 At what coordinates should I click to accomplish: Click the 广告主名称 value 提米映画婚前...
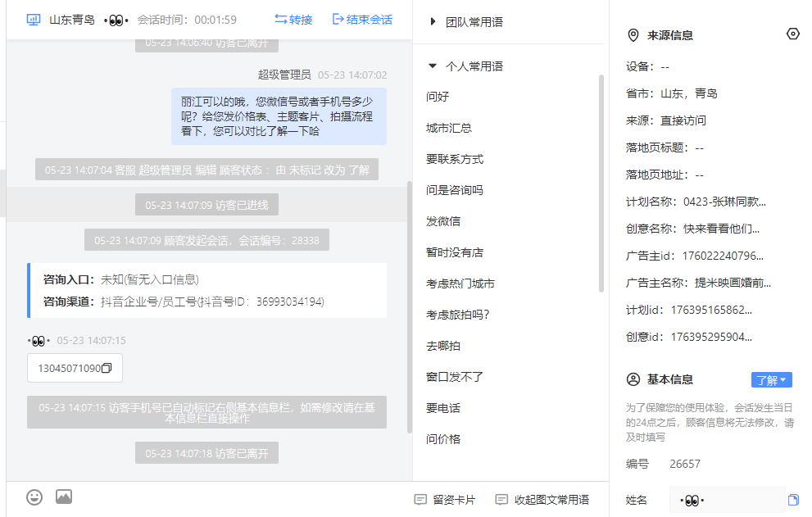point(733,283)
